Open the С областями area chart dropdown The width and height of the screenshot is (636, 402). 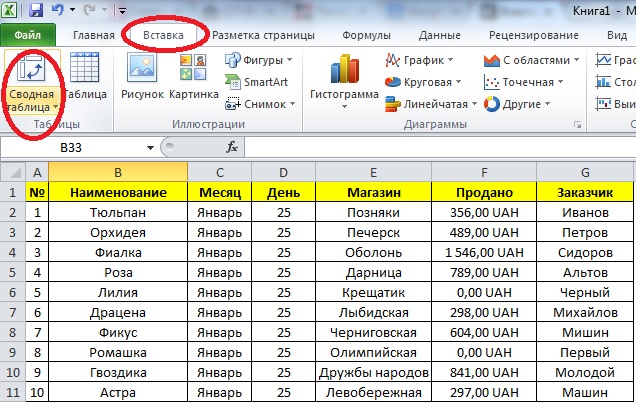click(531, 60)
